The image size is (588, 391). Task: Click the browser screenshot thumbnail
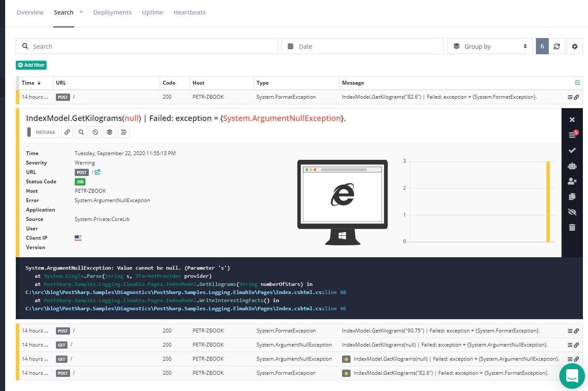tap(342, 203)
